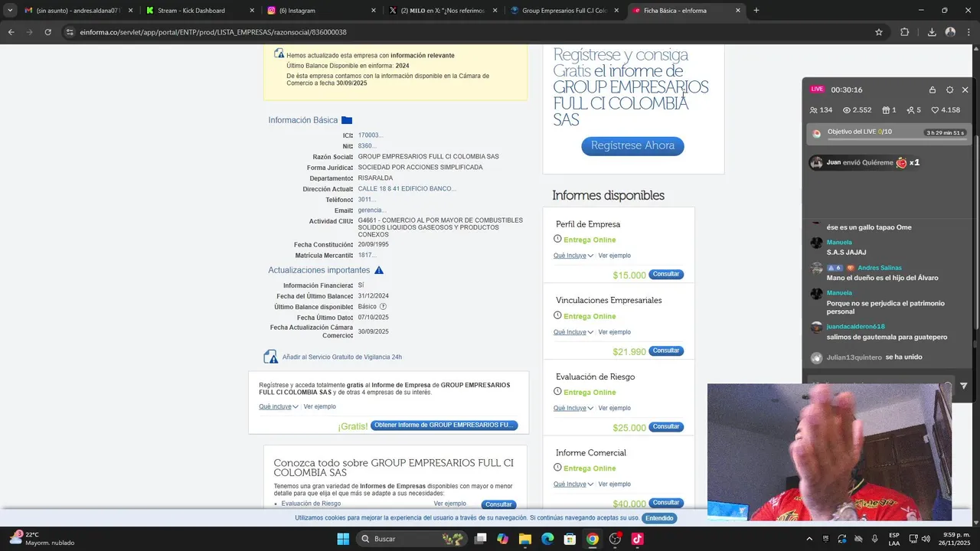
Task: Open the Windows Start menu
Action: pyautogui.click(x=343, y=539)
